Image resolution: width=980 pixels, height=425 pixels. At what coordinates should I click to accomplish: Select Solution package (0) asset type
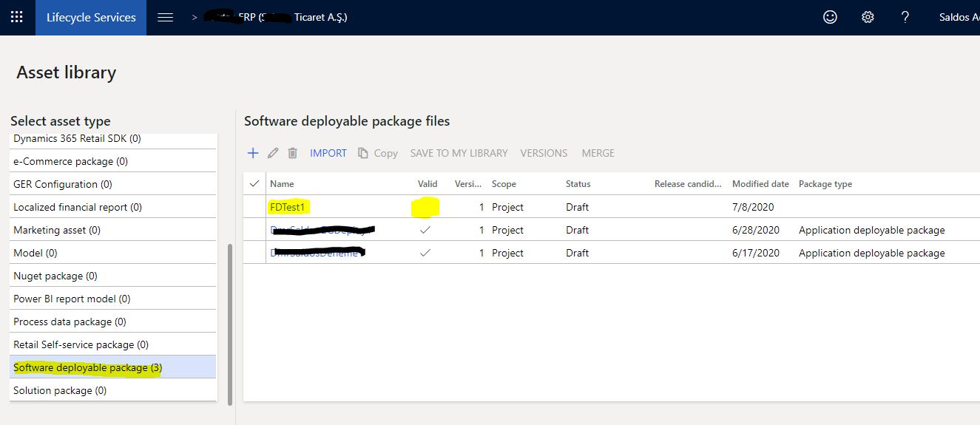[x=113, y=390]
